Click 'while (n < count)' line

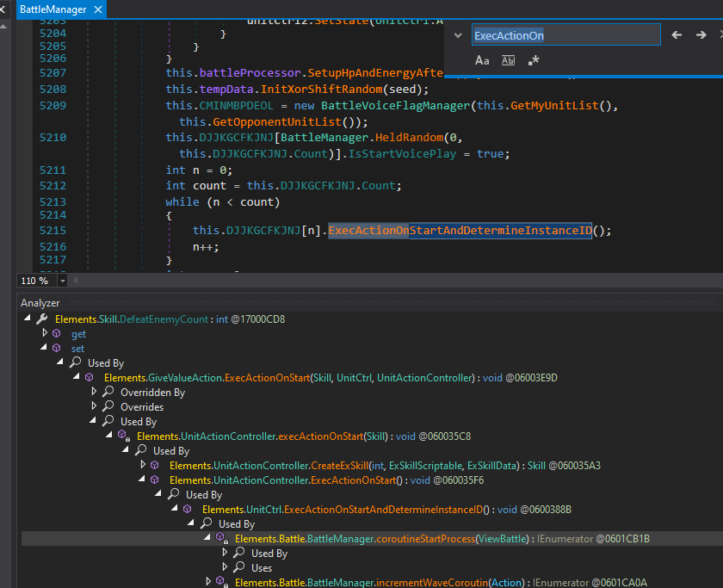click(222, 202)
